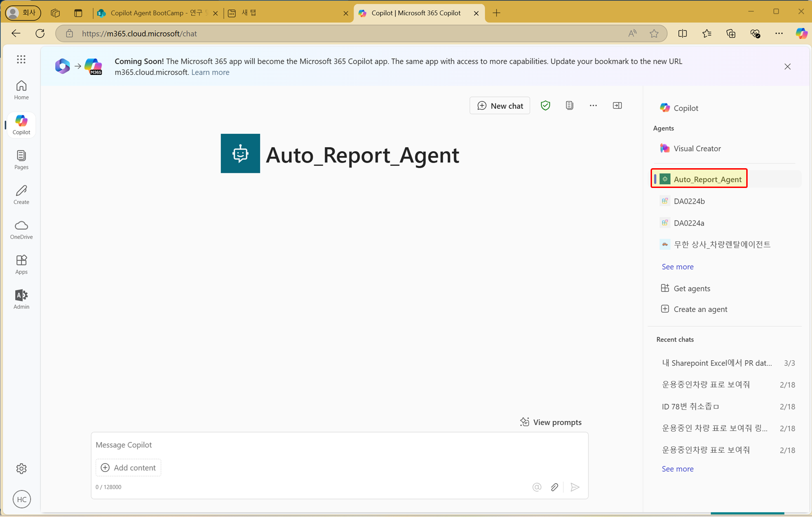812x517 pixels.
Task: Open Create from the left rail
Action: click(21, 195)
